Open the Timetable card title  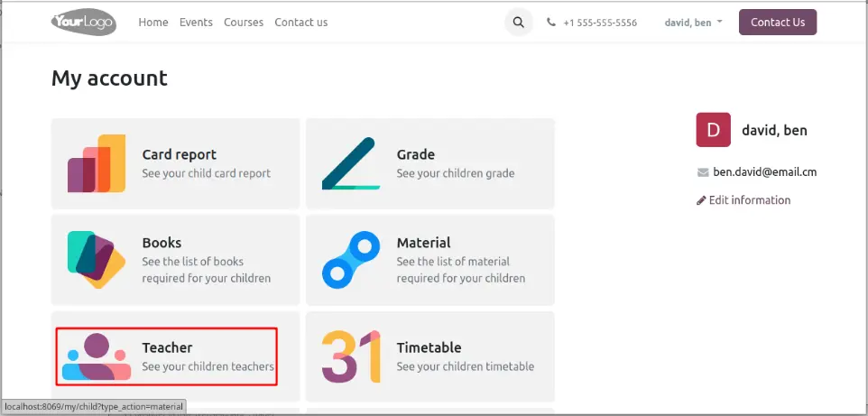(x=429, y=347)
